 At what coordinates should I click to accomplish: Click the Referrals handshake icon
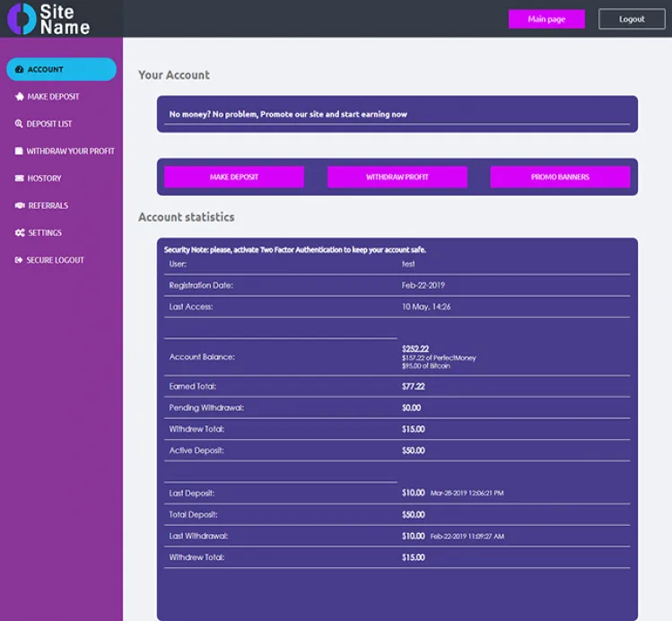20,206
